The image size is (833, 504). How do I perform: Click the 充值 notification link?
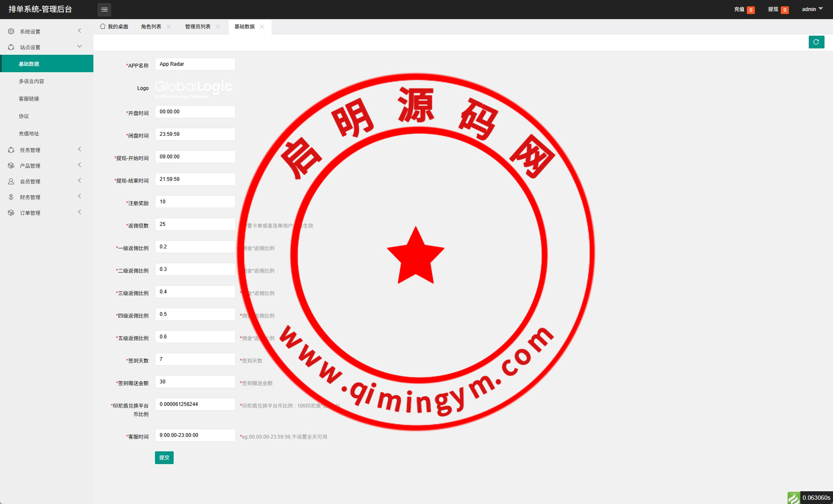[739, 9]
